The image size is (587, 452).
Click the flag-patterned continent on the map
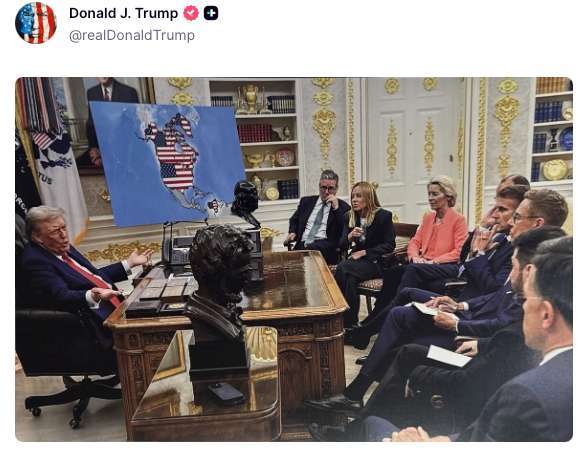tap(174, 152)
